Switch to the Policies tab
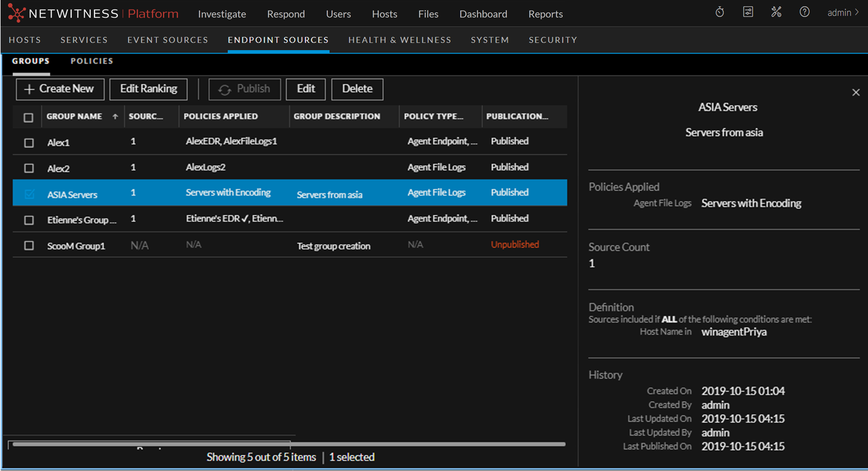 [92, 61]
